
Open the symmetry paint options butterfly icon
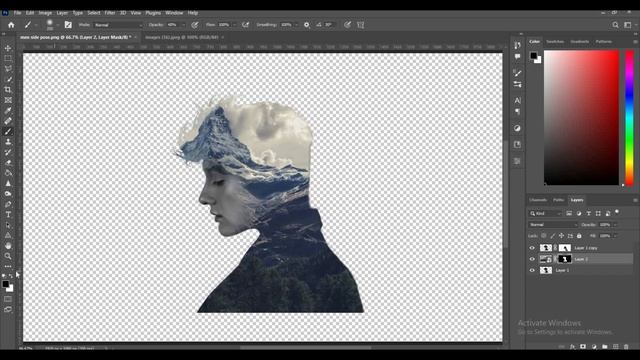360,25
